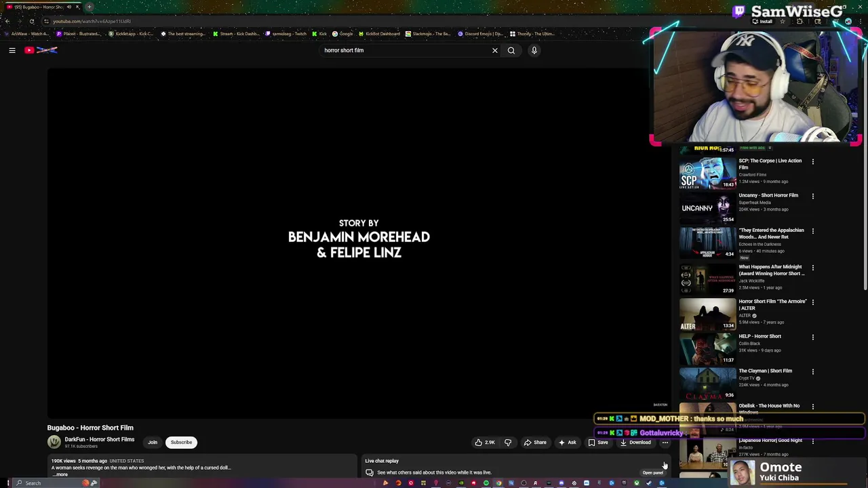Like the video showing 2.9K likes
The height and width of the screenshot is (488, 868).
[x=485, y=443]
